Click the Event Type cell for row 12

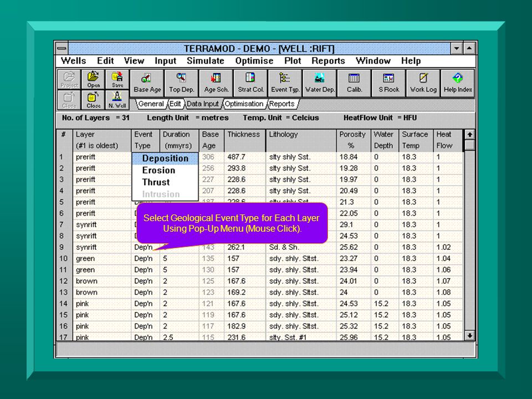145,281
